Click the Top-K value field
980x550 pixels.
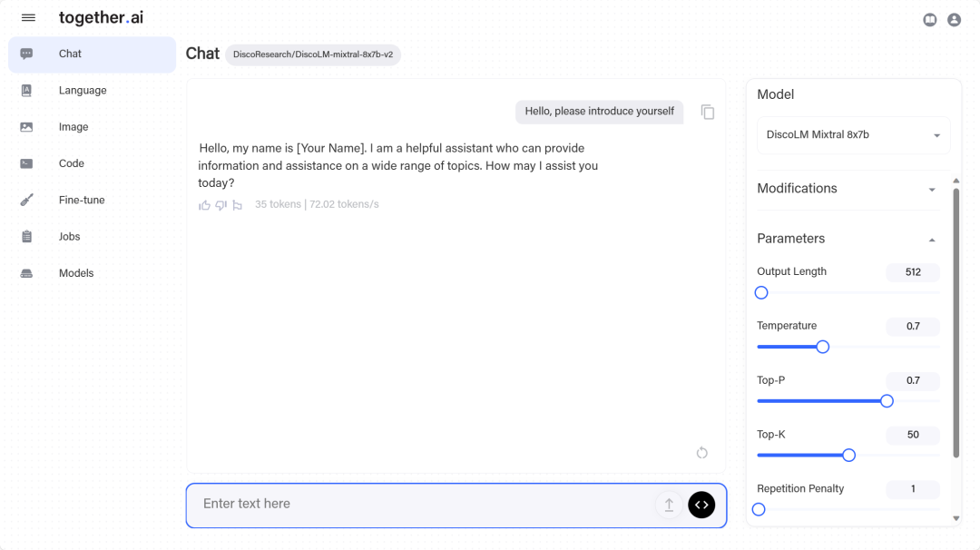click(913, 435)
